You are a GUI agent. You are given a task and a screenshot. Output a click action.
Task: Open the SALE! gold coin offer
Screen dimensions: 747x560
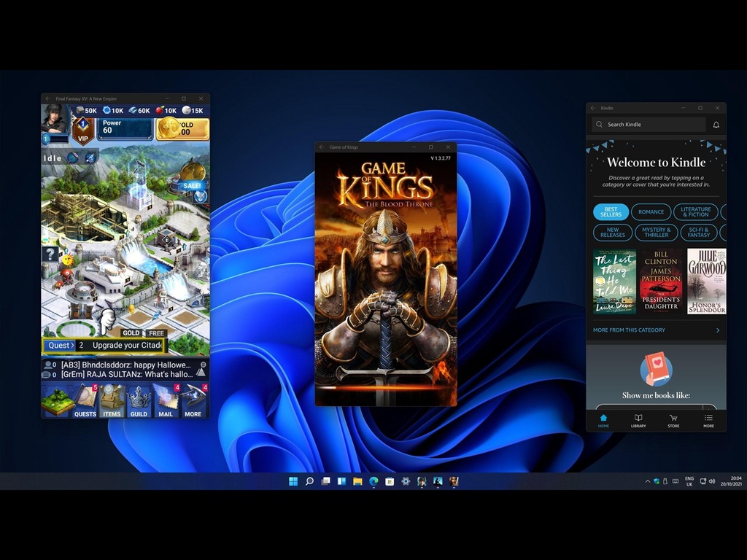pos(192,175)
